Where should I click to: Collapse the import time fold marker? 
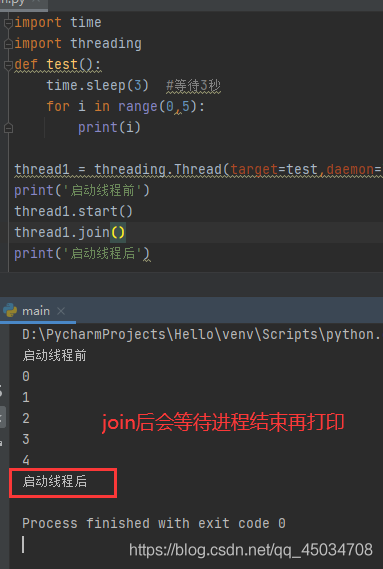(x=8, y=24)
